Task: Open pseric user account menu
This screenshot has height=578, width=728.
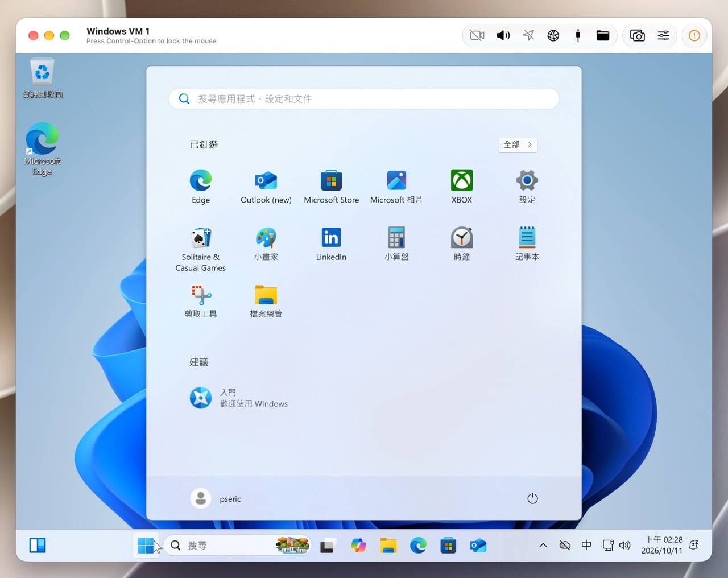Action: tap(216, 498)
